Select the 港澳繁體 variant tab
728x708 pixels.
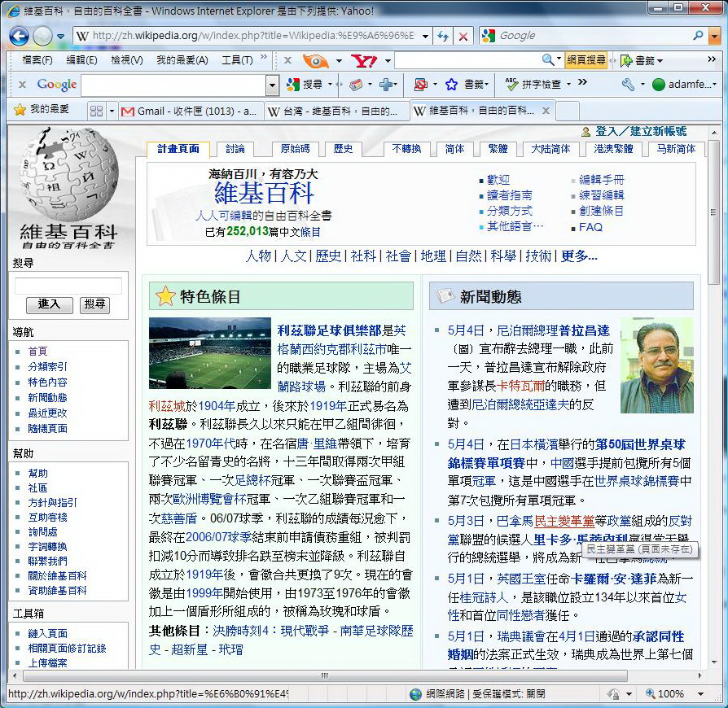[613, 149]
